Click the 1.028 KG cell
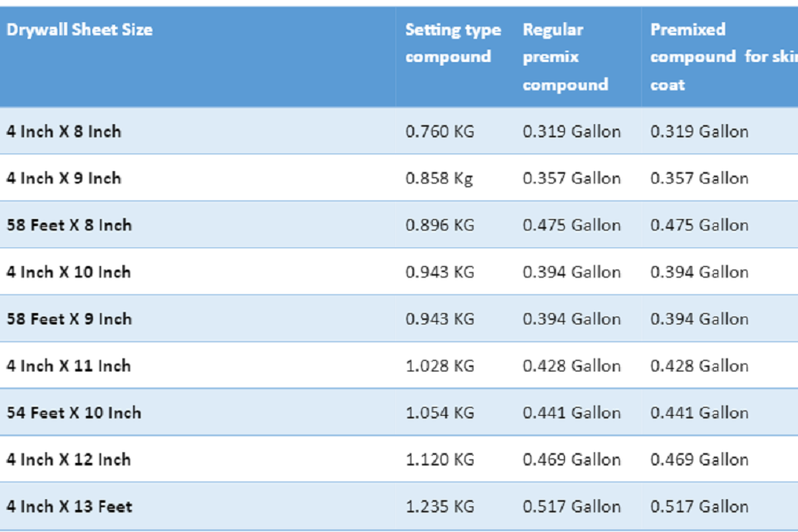The height and width of the screenshot is (532, 798). click(x=440, y=365)
